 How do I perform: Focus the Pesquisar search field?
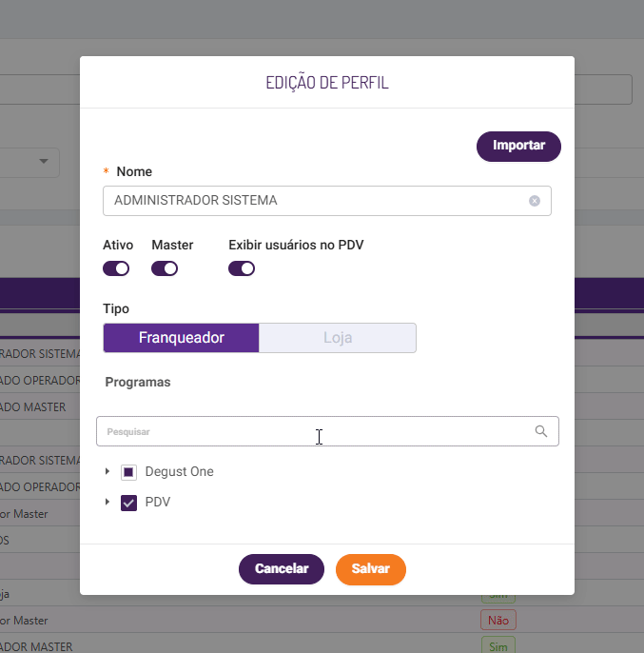pos(314,431)
